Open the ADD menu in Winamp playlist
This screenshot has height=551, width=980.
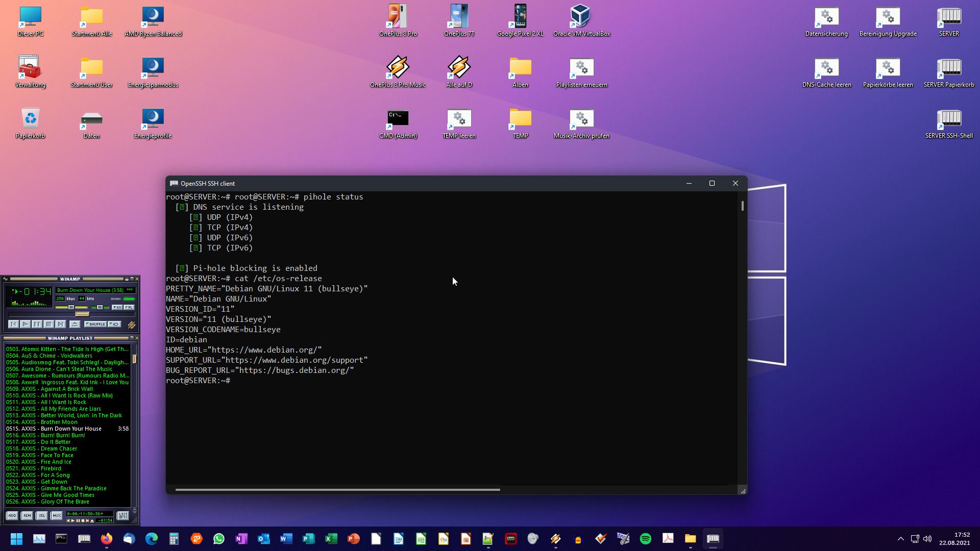12,516
